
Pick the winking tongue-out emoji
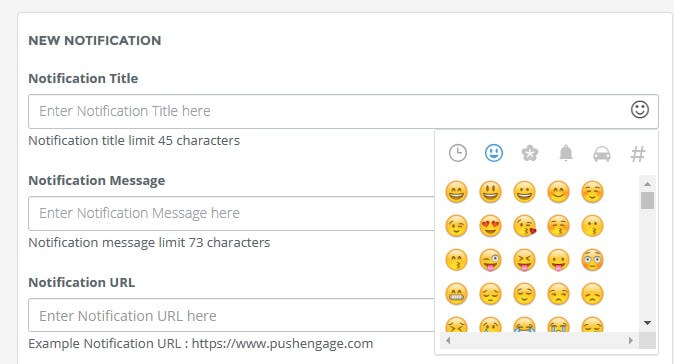490,260
